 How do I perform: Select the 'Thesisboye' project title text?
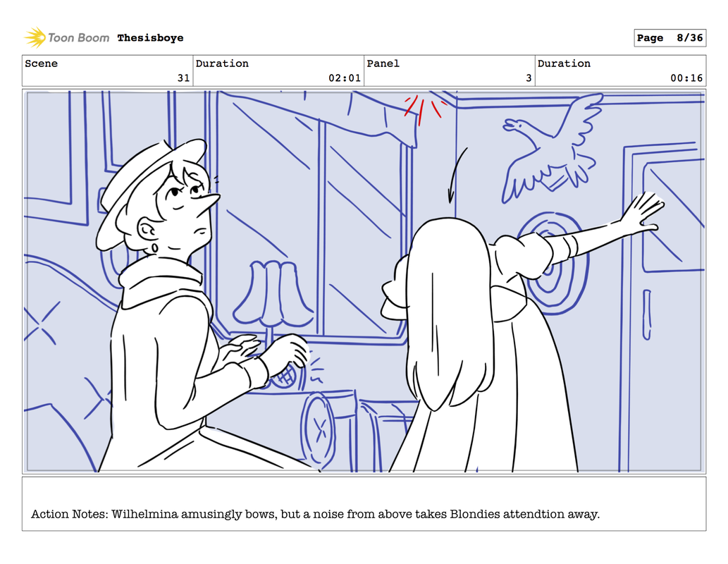pyautogui.click(x=150, y=37)
